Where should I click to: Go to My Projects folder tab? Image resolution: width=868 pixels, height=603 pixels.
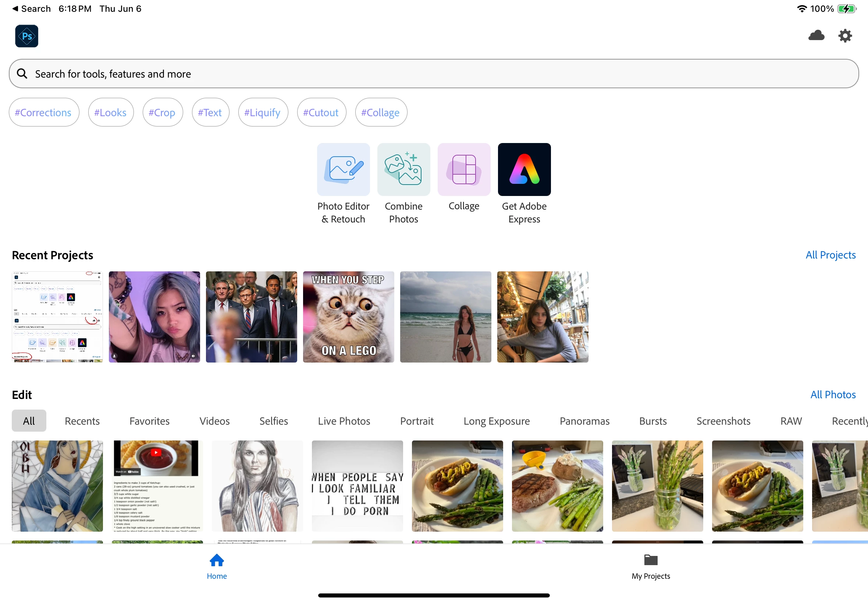click(650, 566)
